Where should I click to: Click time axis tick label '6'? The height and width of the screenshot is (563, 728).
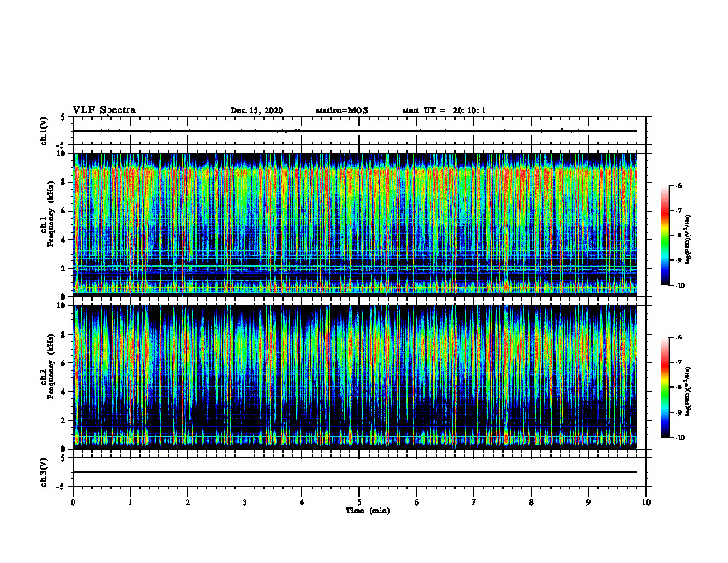[x=416, y=502]
